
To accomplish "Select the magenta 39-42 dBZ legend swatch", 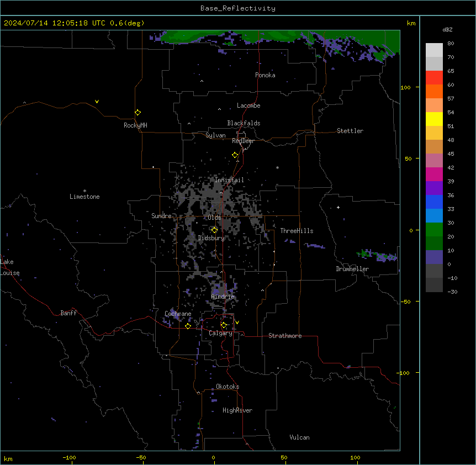I will 434,174.
